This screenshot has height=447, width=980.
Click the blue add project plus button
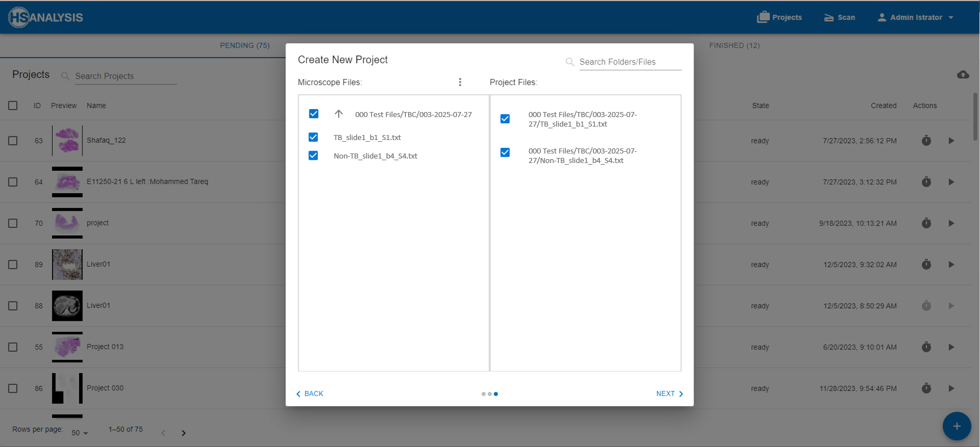[x=956, y=426]
